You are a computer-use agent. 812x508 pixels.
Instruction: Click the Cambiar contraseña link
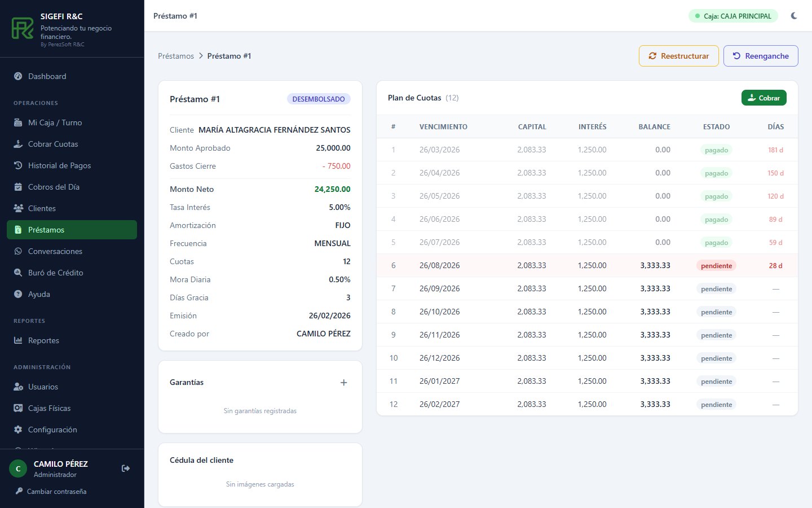pyautogui.click(x=51, y=492)
